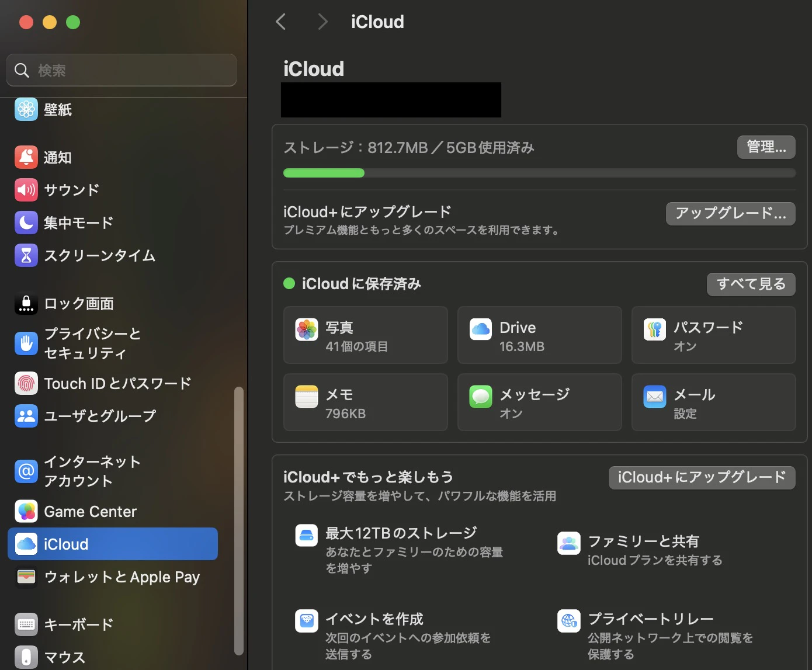812x670 pixels.
Task: Click 公開ネットワーク上での閲覧を保護する text
Action: [x=670, y=646]
